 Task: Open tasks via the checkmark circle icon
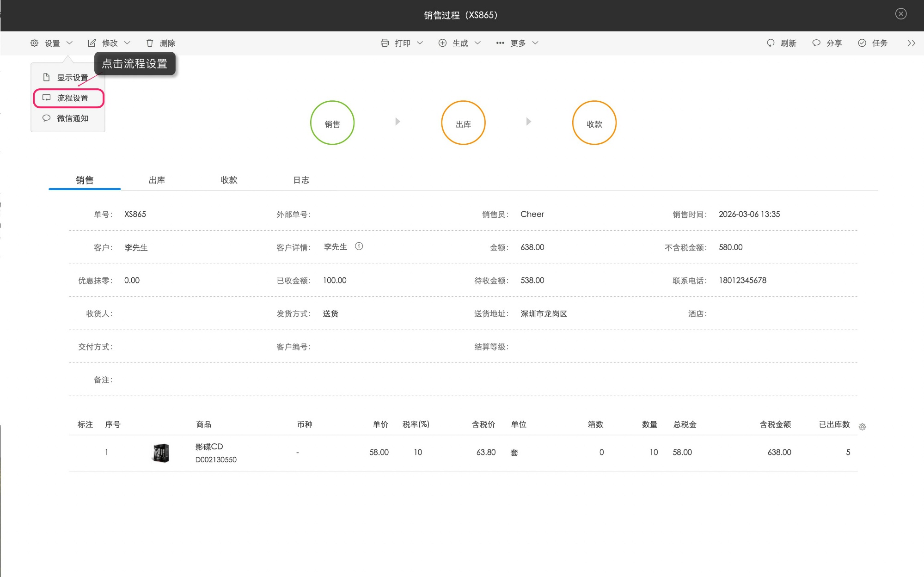click(862, 43)
